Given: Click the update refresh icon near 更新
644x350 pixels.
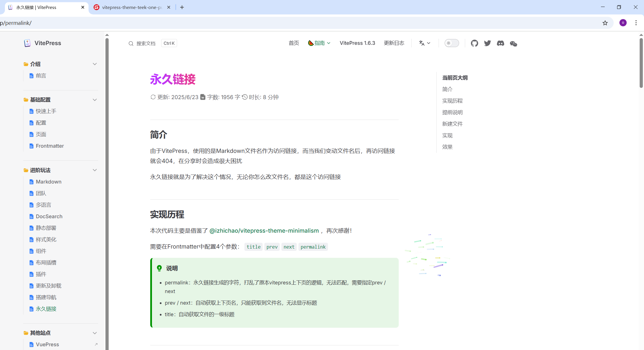Looking at the screenshot, I should pyautogui.click(x=153, y=97).
